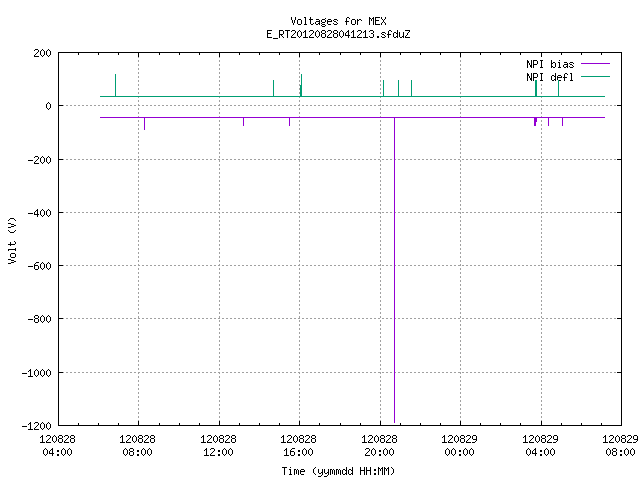Click the 'NPI defl' legend label
Image resolution: width=640 pixels, height=480 pixels.
[x=550, y=77]
